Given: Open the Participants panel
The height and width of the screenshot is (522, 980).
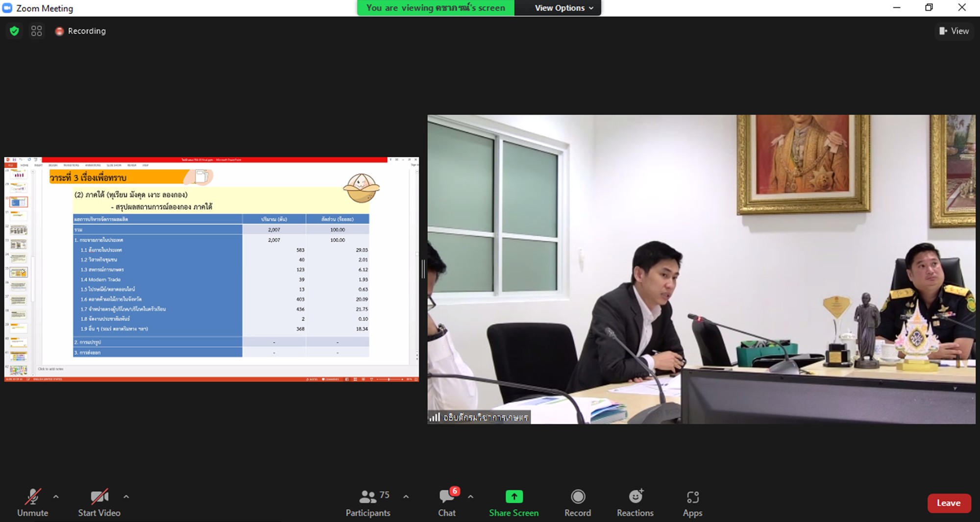Looking at the screenshot, I should [x=368, y=502].
